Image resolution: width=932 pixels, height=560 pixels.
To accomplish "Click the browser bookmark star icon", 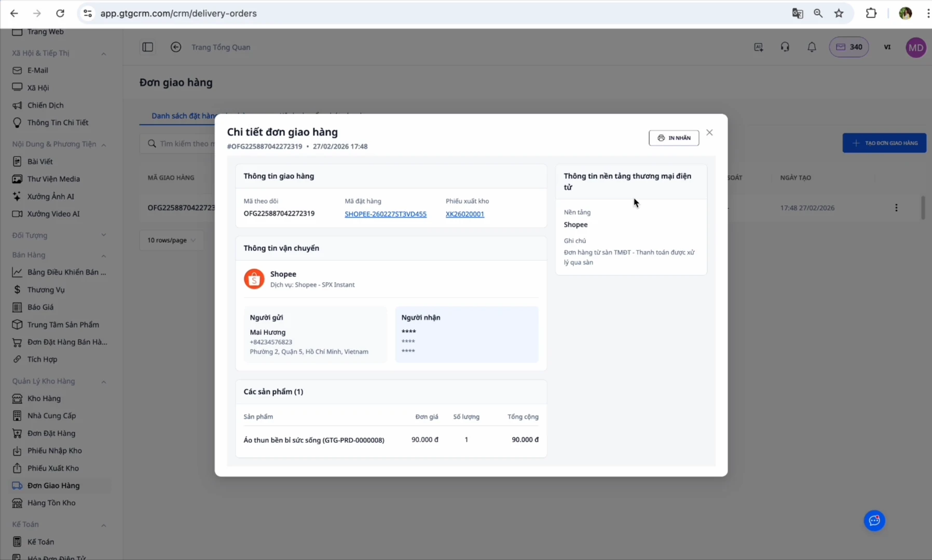I will pos(839,13).
